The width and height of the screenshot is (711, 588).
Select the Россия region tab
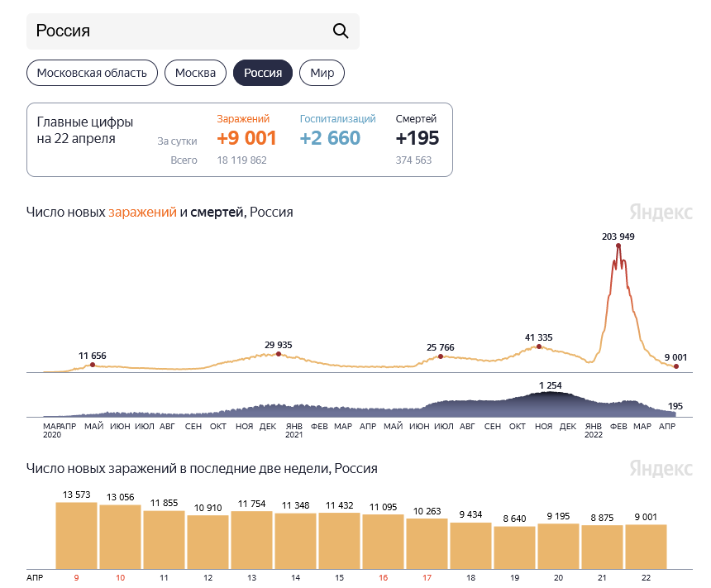coord(263,73)
